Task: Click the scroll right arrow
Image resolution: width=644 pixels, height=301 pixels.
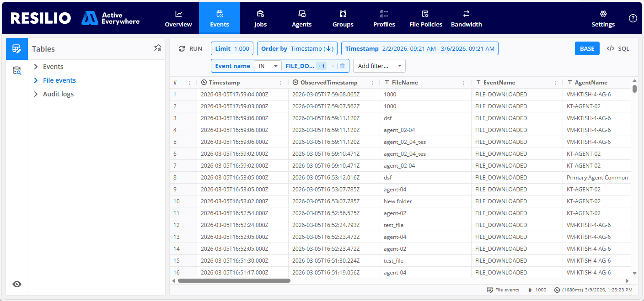Action: point(627,280)
